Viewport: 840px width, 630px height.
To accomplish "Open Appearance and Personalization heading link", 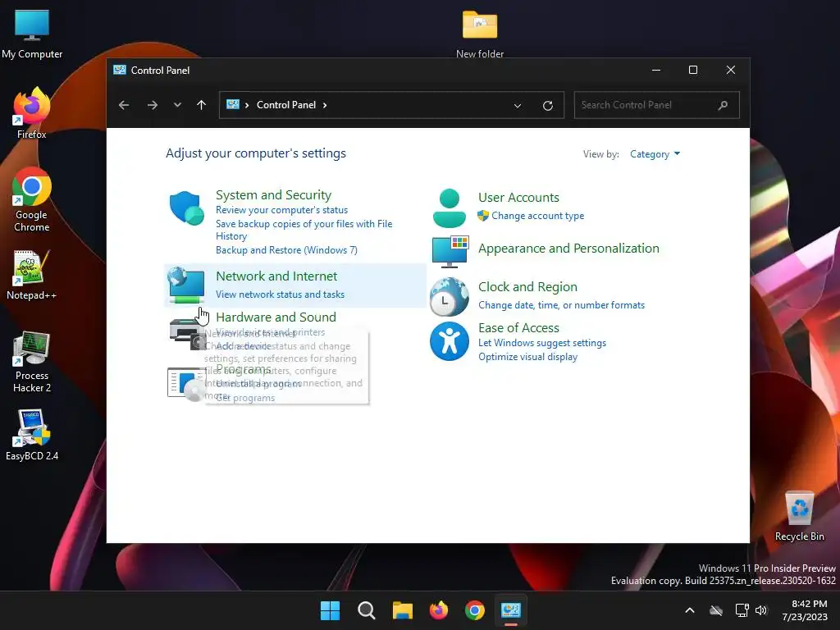I will pyautogui.click(x=568, y=249).
